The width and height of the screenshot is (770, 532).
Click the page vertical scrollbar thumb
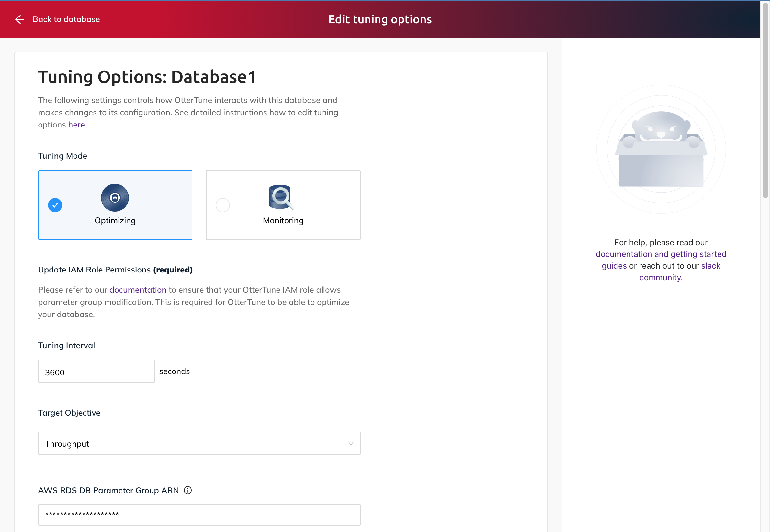(765, 100)
